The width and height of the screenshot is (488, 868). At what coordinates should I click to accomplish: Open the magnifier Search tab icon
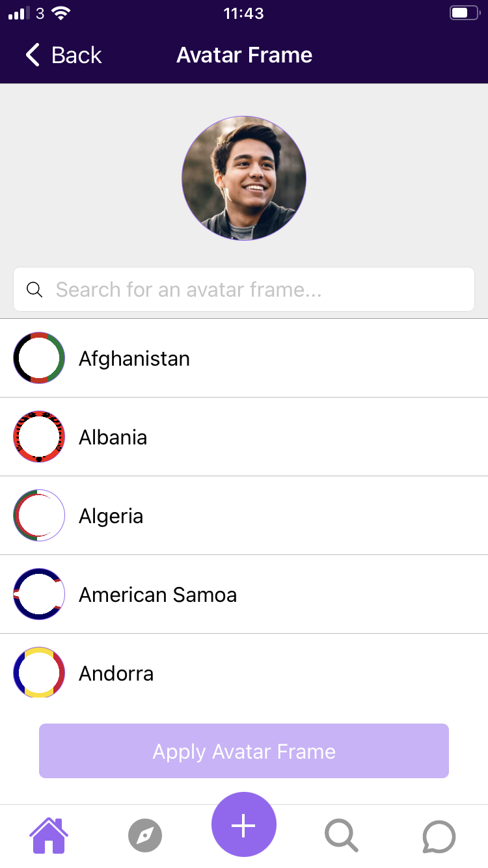pyautogui.click(x=341, y=835)
